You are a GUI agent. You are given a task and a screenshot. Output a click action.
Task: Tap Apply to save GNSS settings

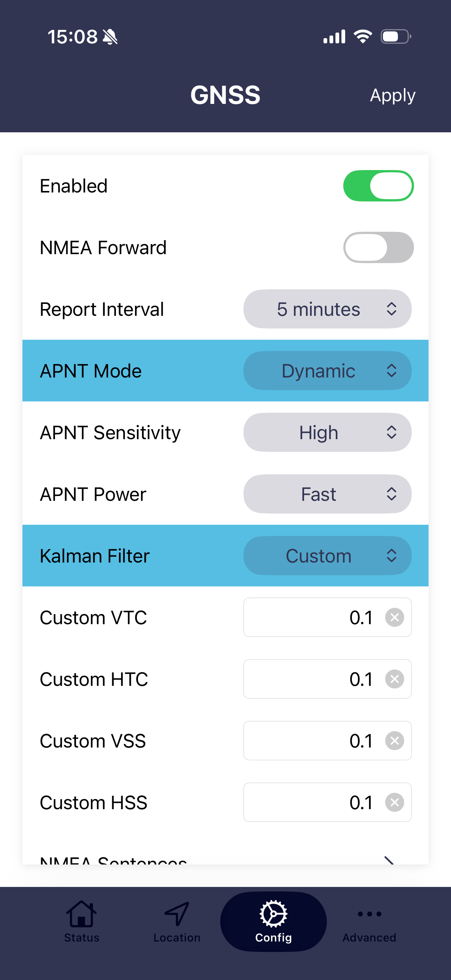(392, 95)
